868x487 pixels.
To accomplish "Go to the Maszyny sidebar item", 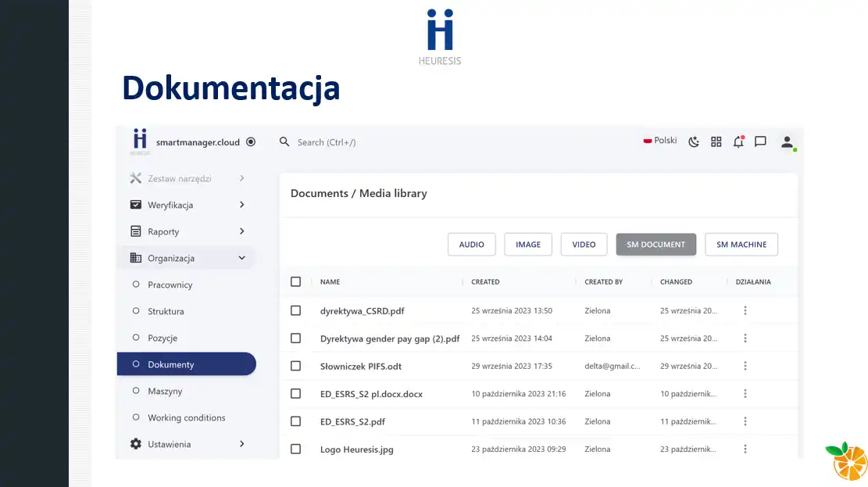I will click(165, 391).
